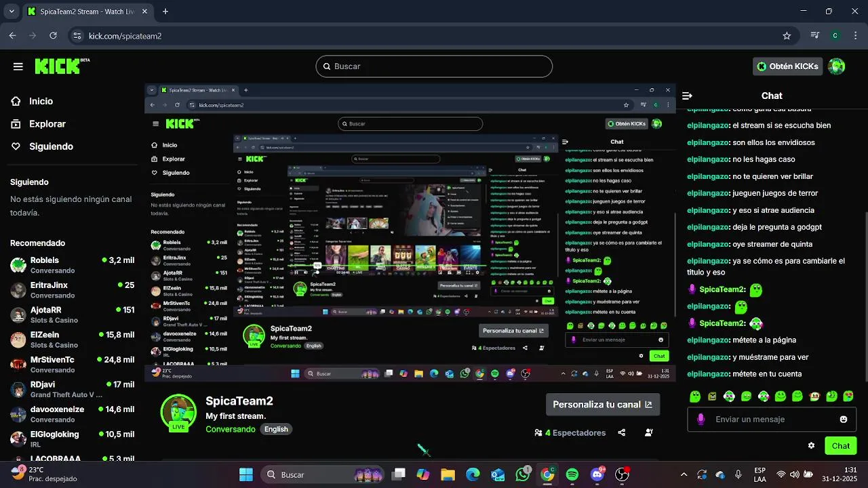Viewport: 868px width, 488px height.
Task: Bookmark this page with the star icon
Action: (787, 36)
